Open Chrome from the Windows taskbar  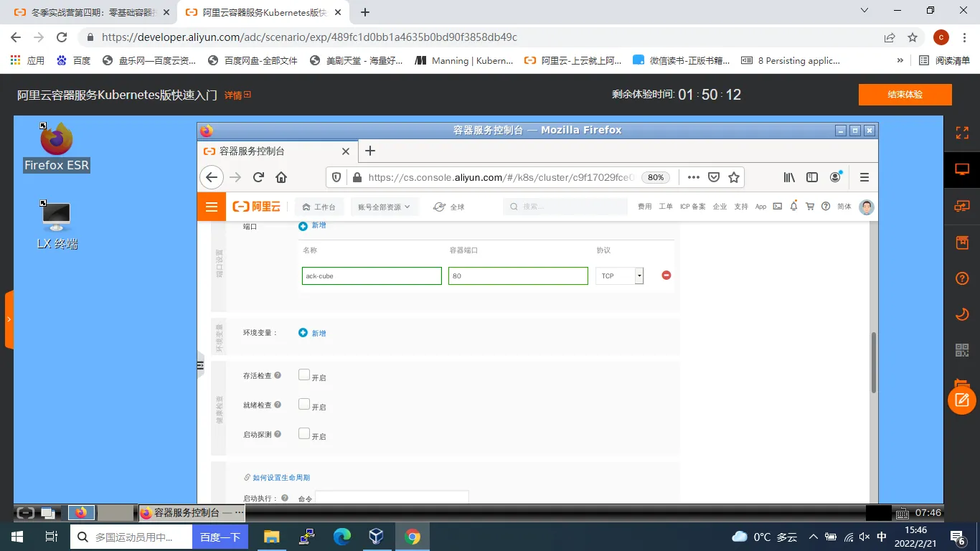coord(412,537)
